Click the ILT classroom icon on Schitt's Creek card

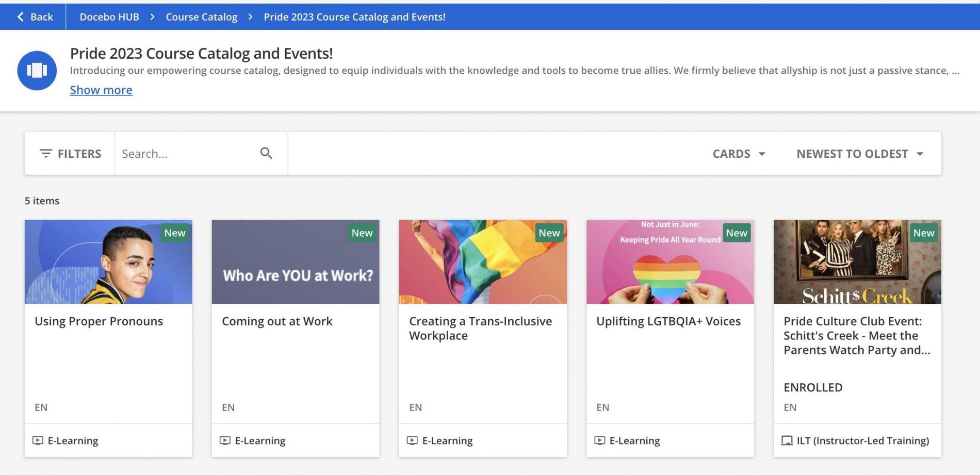[x=787, y=440]
